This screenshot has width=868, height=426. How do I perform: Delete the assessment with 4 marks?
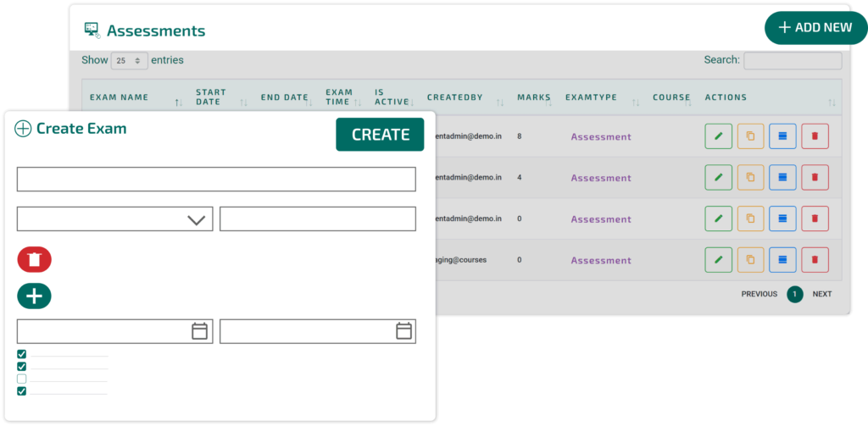tap(815, 177)
